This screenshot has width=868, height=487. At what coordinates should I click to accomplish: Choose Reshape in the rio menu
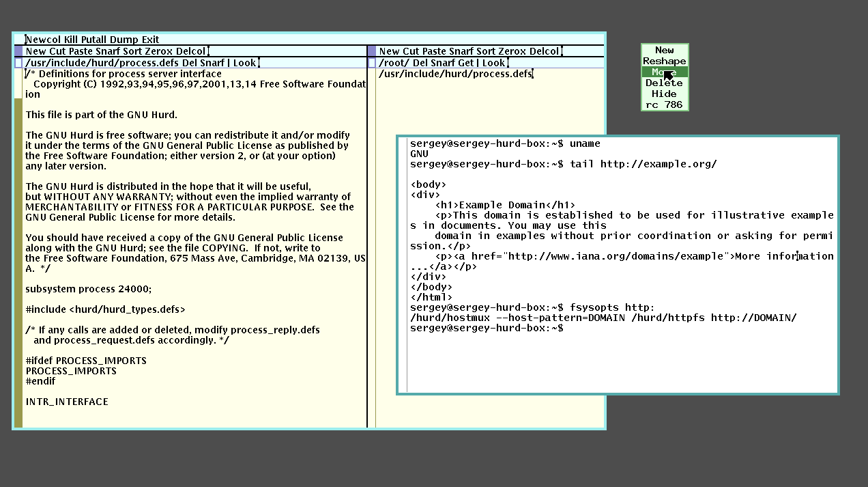coord(665,61)
